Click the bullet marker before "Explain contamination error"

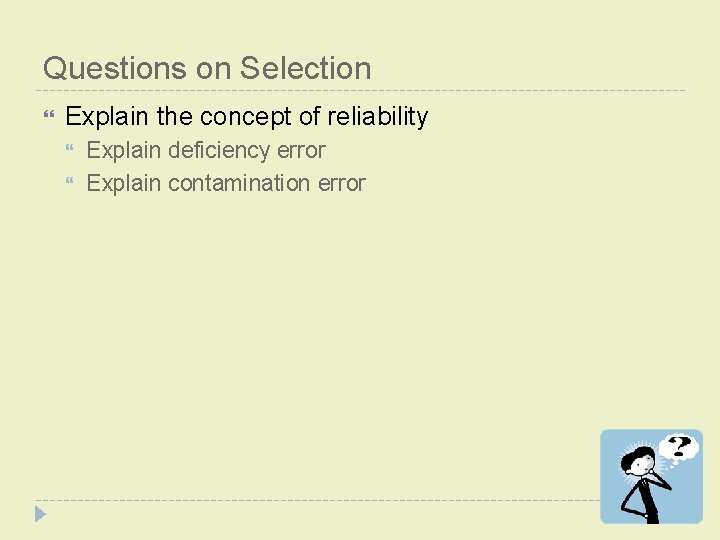(x=70, y=184)
